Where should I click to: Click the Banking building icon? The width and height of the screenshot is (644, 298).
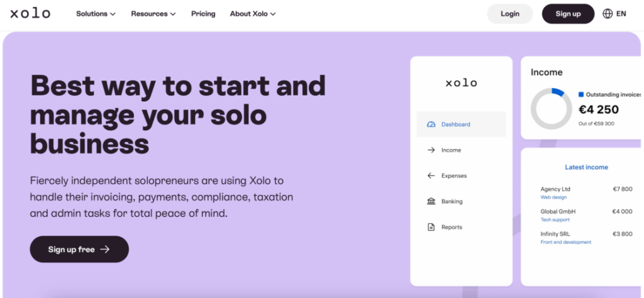[431, 202]
